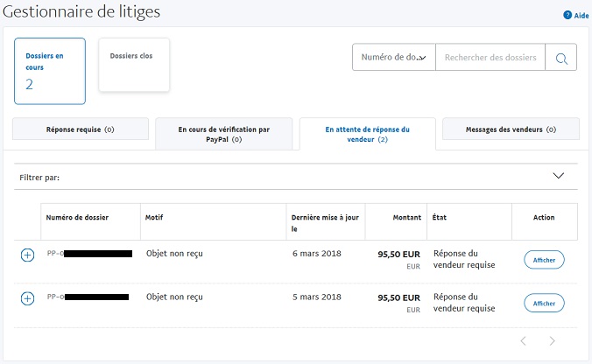Click the magnifying glass search button

tap(560, 59)
